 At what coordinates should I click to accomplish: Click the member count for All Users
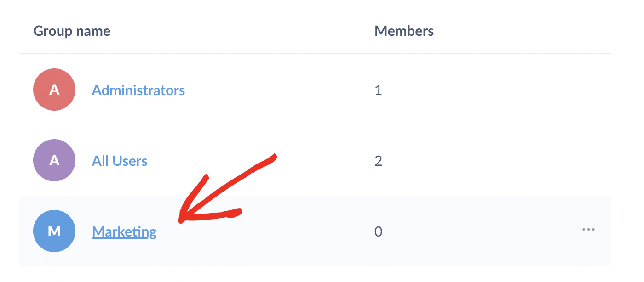tap(379, 161)
